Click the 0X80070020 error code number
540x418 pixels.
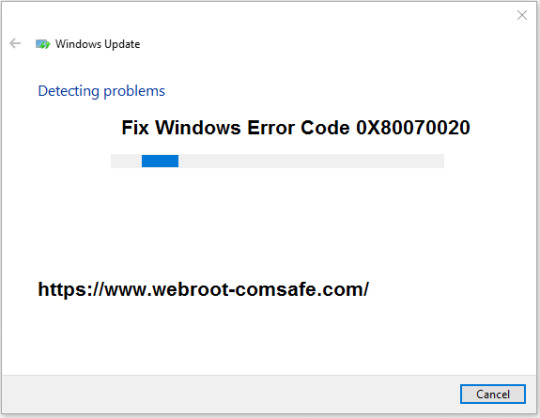tap(413, 128)
